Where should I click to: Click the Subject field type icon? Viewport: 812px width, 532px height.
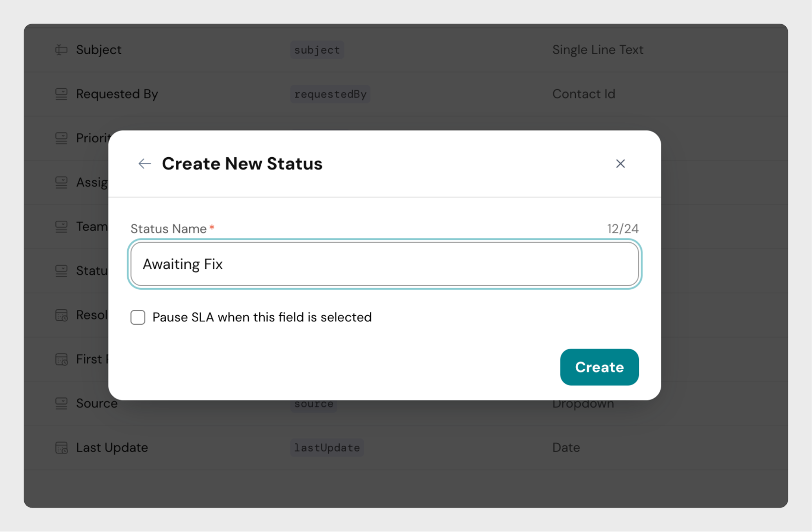(61, 50)
